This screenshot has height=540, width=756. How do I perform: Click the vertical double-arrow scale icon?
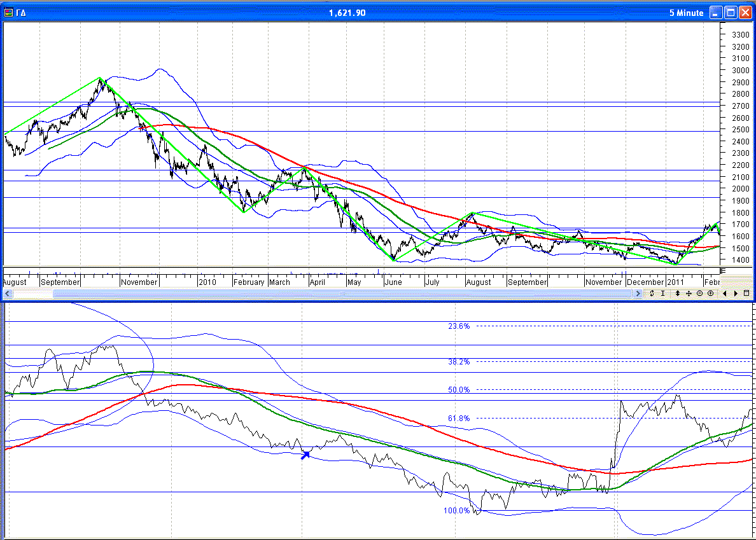(678, 293)
